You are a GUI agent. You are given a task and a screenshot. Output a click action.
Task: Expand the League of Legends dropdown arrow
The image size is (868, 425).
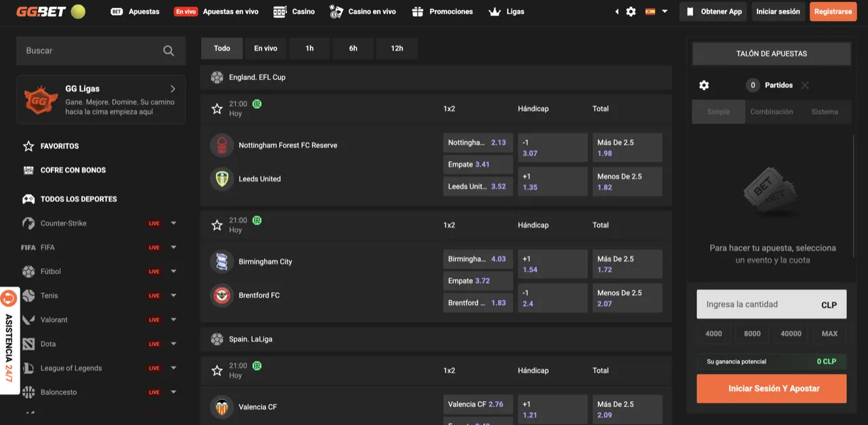click(174, 368)
